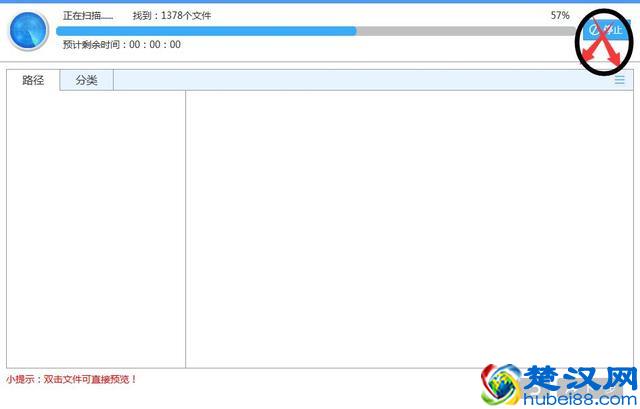
Task: Click the stop (停止) scan button
Action: 608,31
